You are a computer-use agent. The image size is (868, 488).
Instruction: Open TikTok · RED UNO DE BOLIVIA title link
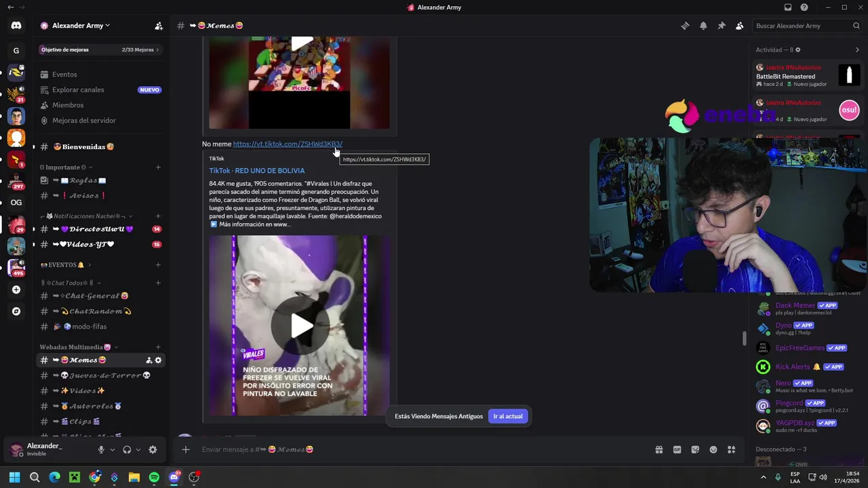pos(257,171)
